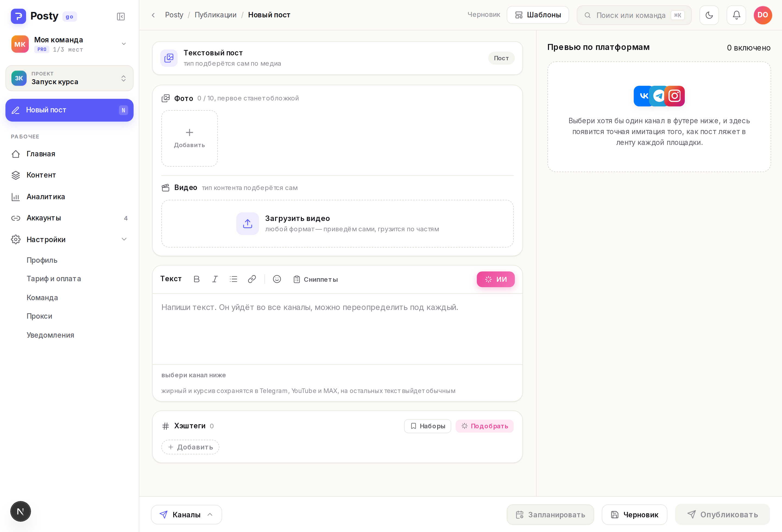Go back using breadcrumb arrow
The width and height of the screenshot is (782, 532).
[153, 15]
